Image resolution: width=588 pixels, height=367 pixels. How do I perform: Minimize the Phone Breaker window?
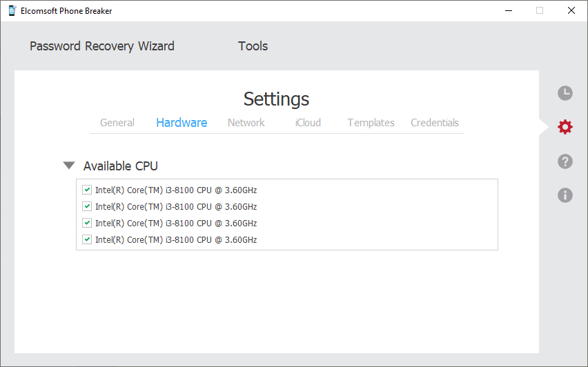508,10
